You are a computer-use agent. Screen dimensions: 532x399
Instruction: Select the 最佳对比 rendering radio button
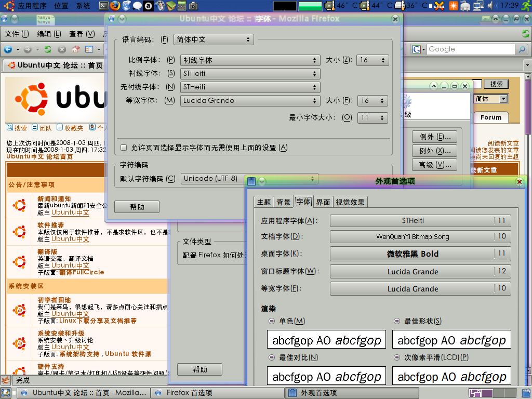coord(272,357)
